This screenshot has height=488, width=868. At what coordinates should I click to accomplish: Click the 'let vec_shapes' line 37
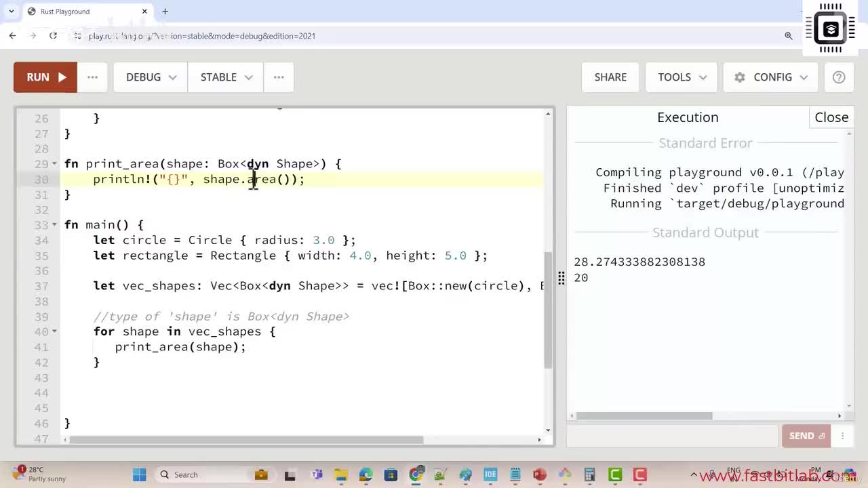pos(319,286)
